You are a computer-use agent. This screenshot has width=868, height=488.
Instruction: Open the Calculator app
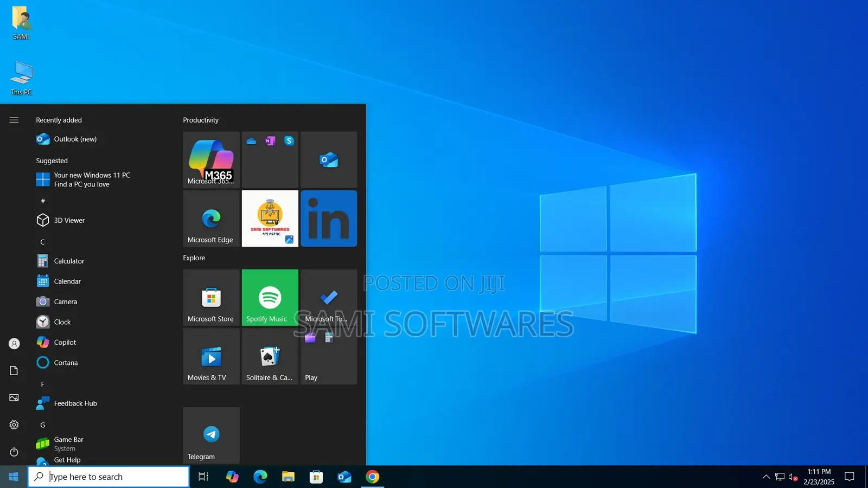69,261
